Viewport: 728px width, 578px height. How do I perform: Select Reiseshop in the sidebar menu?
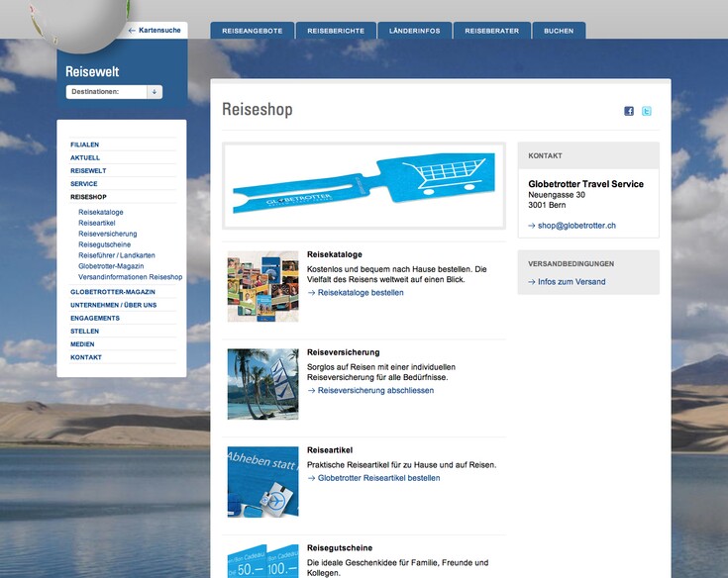point(88,197)
